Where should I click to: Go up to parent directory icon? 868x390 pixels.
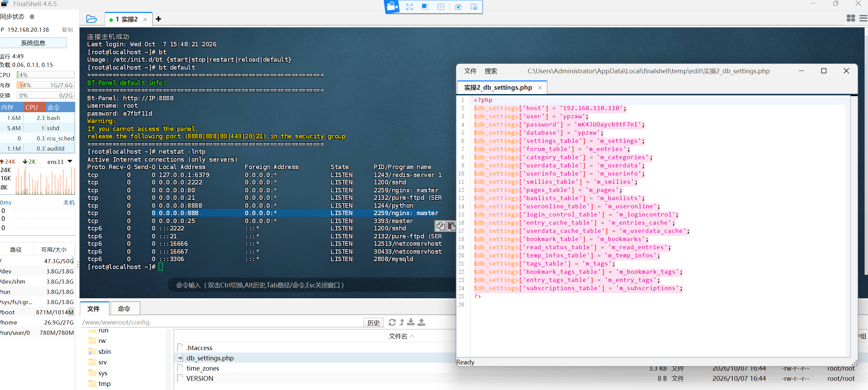click(x=402, y=322)
